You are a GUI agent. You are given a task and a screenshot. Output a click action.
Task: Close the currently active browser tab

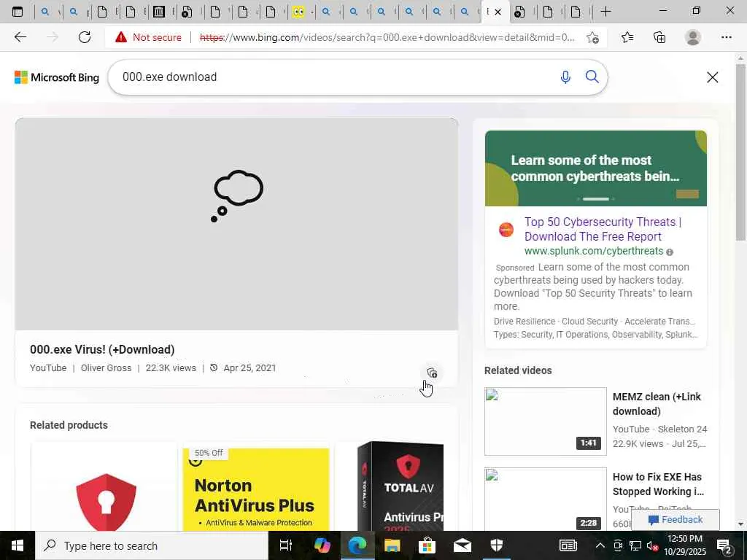498,12
